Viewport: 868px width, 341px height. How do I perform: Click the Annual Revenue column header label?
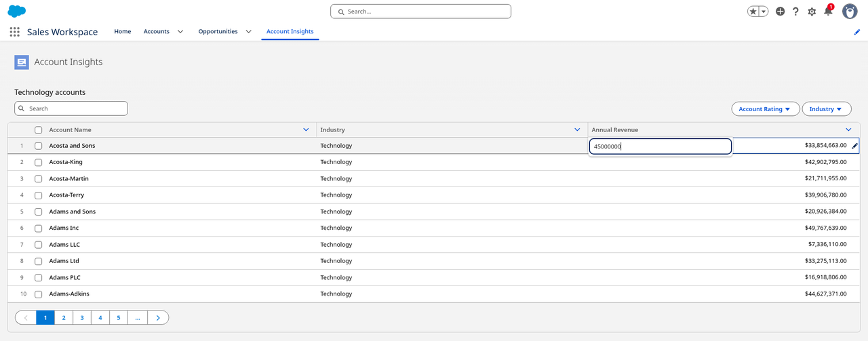[614, 130]
